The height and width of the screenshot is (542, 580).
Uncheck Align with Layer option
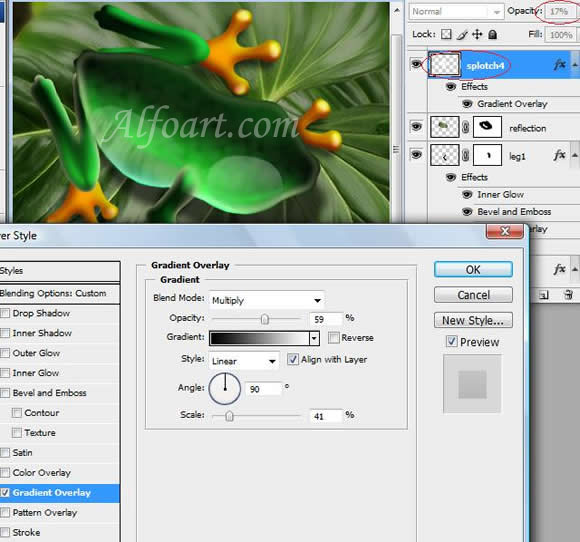tap(293, 359)
